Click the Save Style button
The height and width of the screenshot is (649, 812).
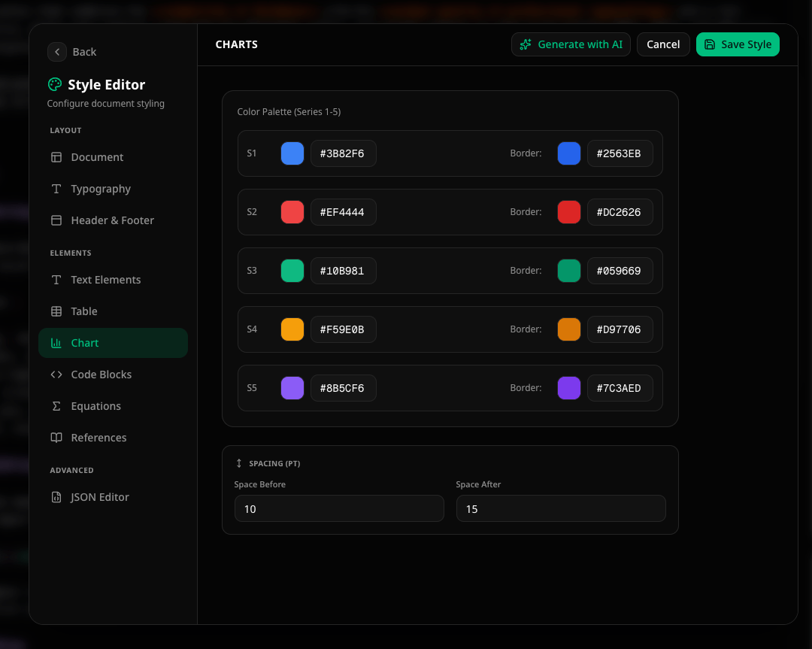(x=738, y=44)
